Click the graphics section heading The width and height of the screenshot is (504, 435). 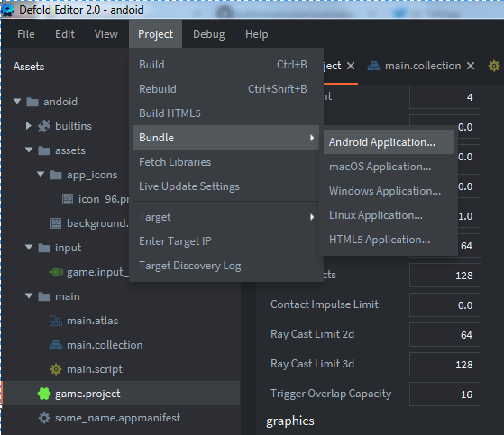coord(290,421)
